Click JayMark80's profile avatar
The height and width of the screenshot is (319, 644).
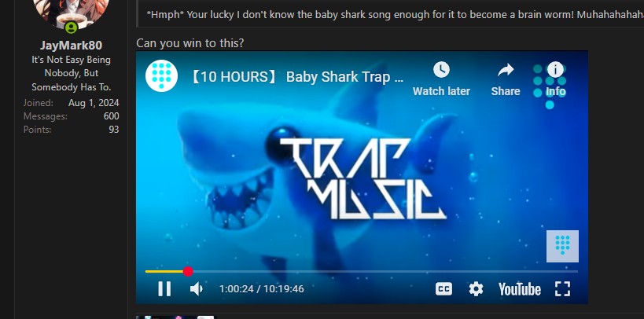click(71, 13)
